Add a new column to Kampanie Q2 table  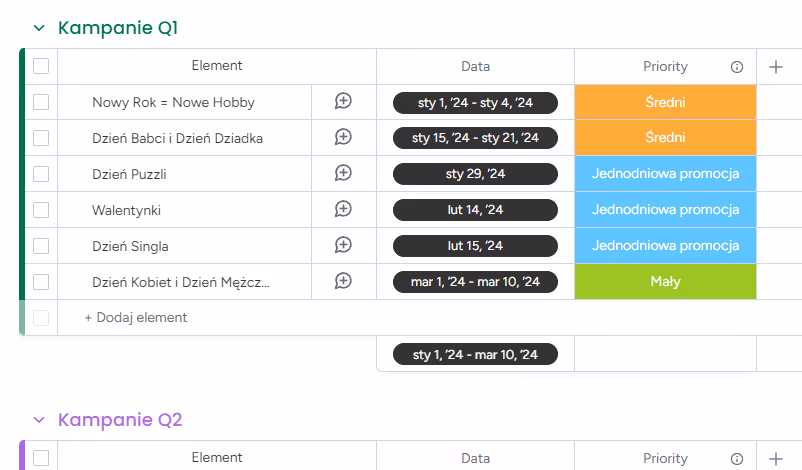tap(776, 459)
